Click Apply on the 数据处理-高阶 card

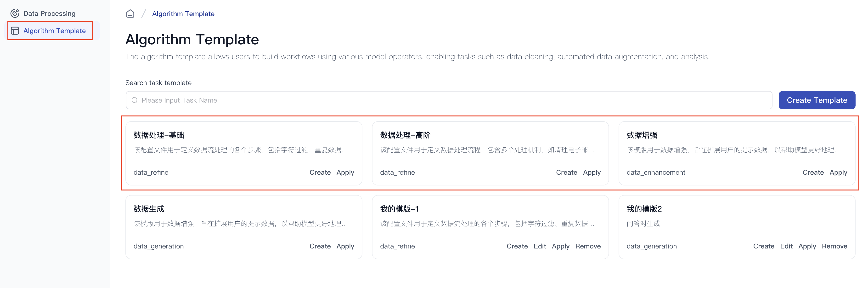pyautogui.click(x=592, y=172)
